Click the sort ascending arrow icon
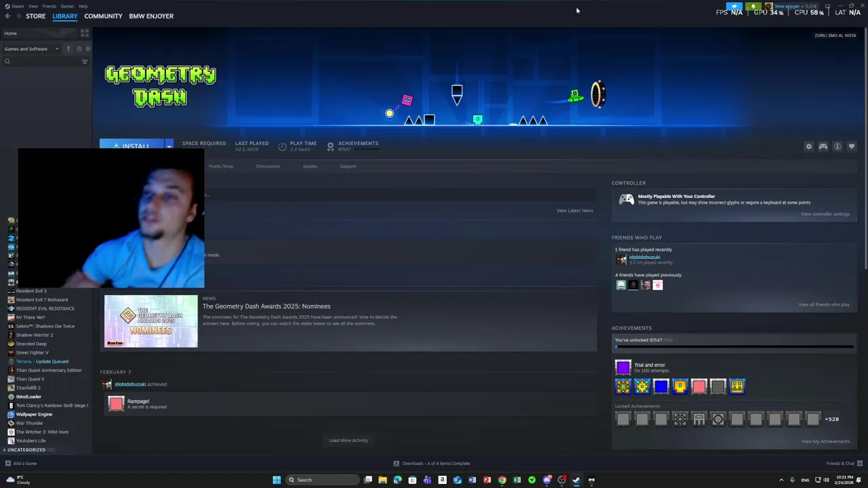This screenshot has width=868, height=488. coord(68,49)
